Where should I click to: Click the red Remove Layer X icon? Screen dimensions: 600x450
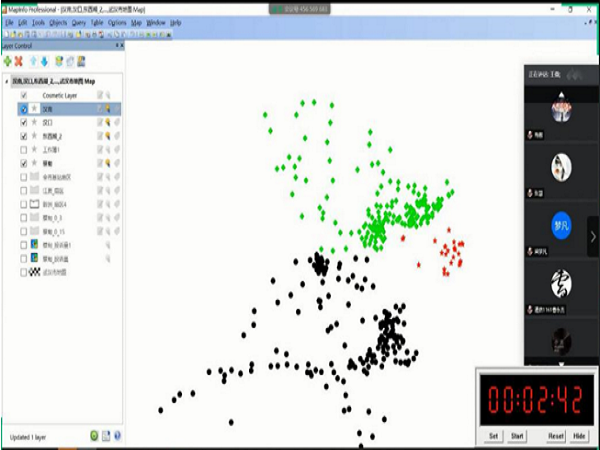20,61
